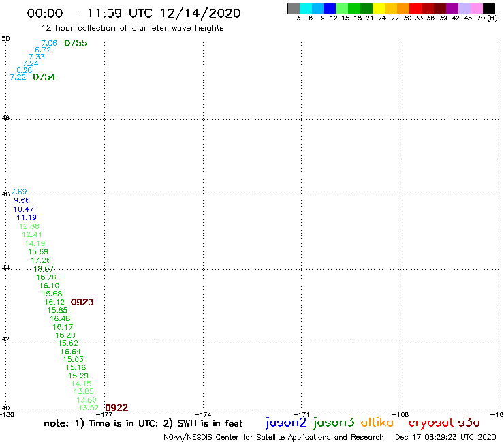The width and height of the screenshot is (504, 443).
Task: Click the longitude axis label '-177'
Action: click(104, 415)
